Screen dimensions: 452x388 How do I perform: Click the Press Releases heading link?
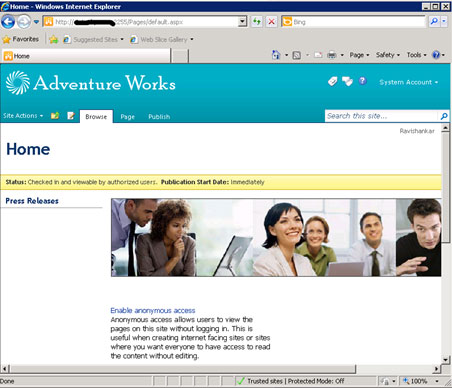[32, 201]
